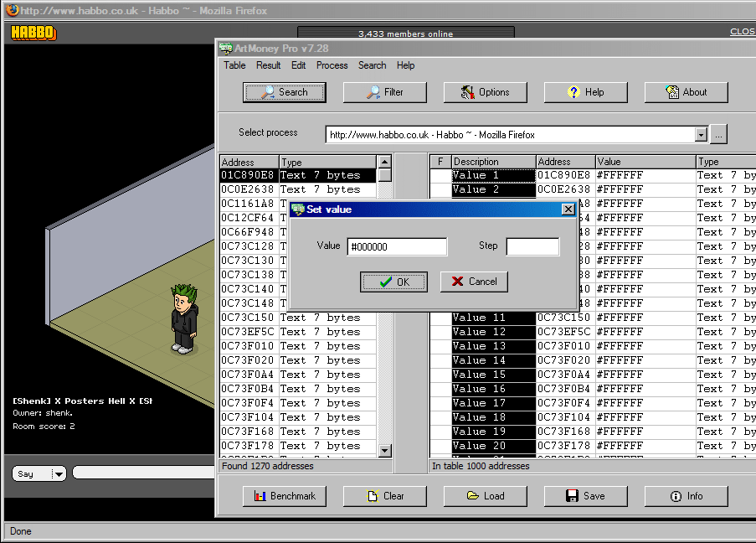
Task: Click the address list scrollbar thumb
Action: [x=385, y=175]
